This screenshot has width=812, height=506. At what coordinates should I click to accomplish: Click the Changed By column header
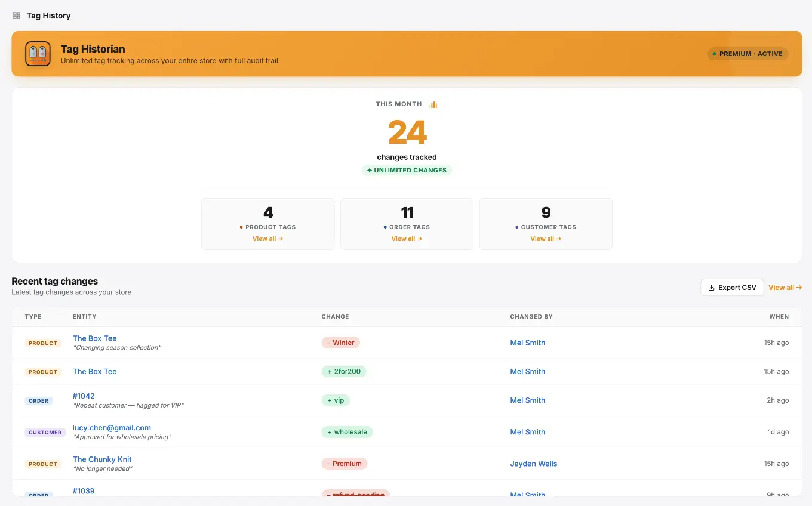pyautogui.click(x=531, y=317)
